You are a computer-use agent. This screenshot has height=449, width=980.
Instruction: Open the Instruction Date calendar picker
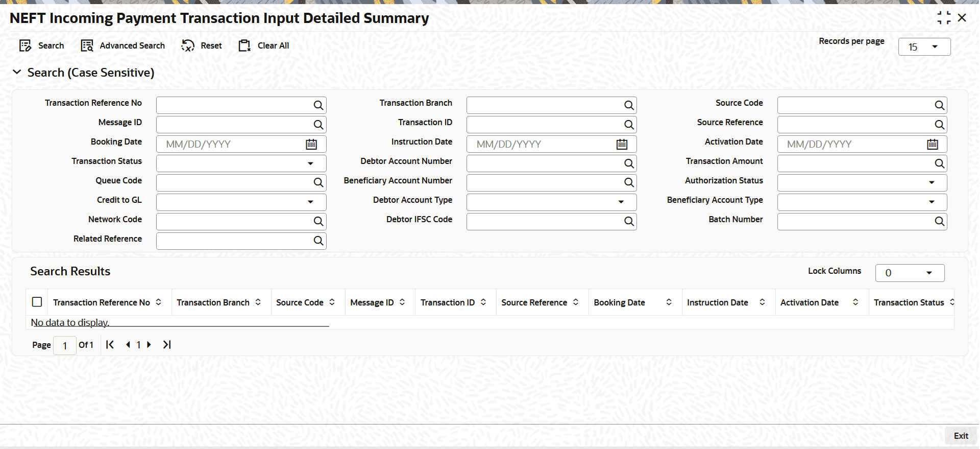(622, 144)
